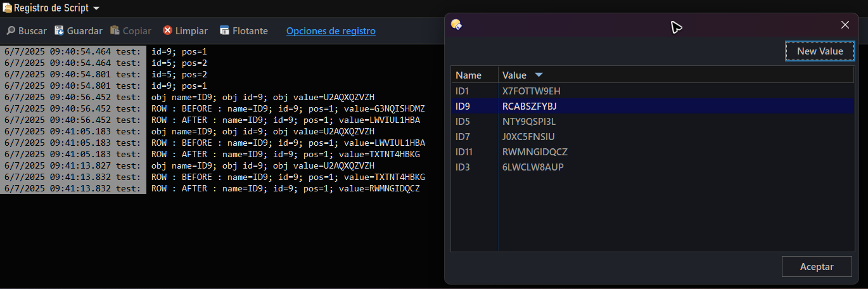The width and height of the screenshot is (868, 289).
Task: Click the Flotante floating window icon
Action: [x=224, y=30]
